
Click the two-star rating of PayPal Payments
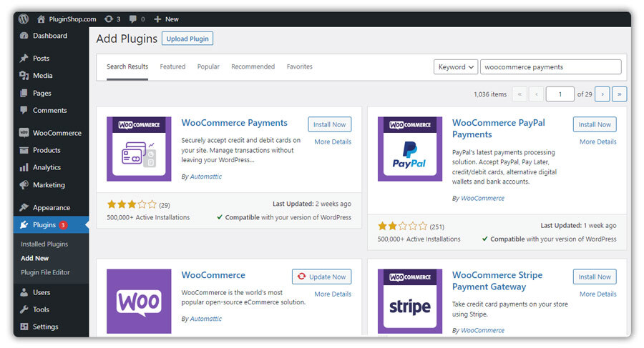pos(402,226)
